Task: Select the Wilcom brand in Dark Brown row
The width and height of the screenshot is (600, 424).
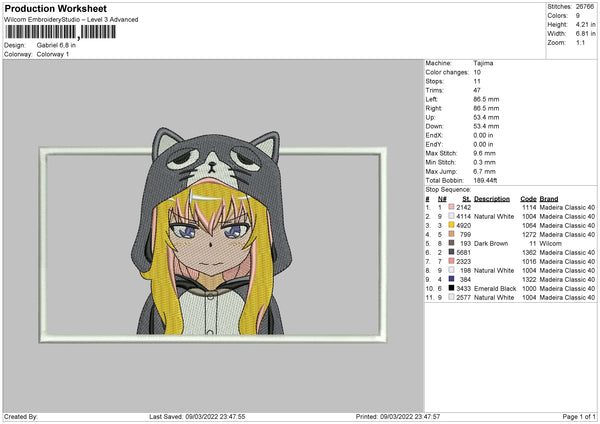Action: 550,243
